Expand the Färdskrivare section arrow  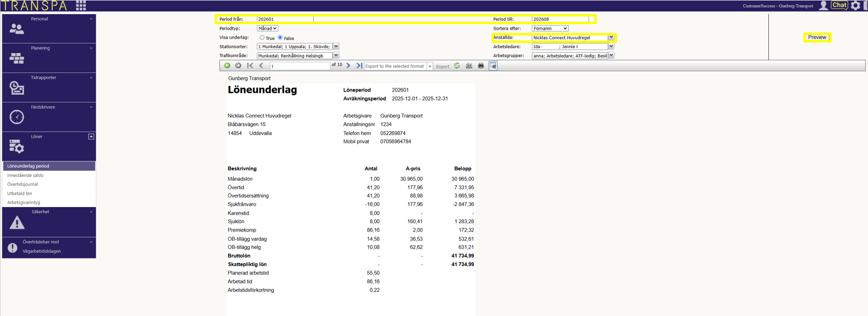click(91, 107)
